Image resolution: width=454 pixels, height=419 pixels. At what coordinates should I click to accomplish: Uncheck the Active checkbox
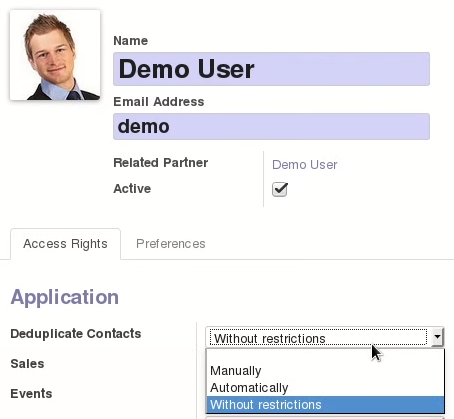[280, 189]
